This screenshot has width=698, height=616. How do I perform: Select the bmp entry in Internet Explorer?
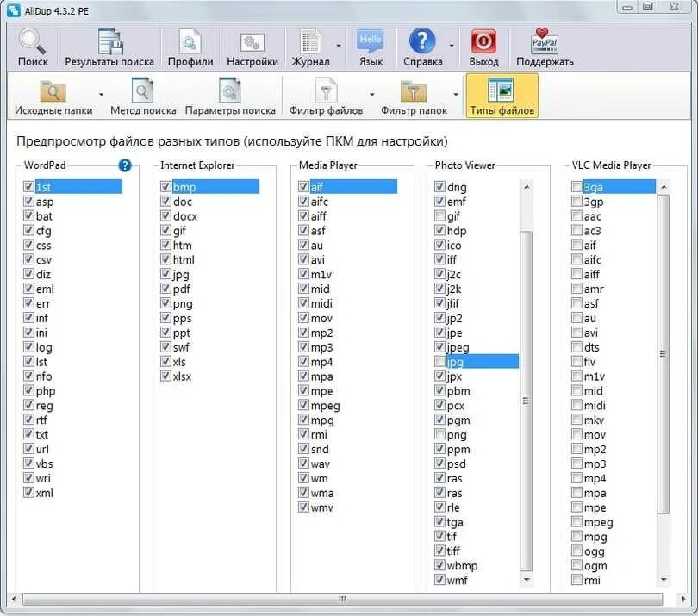pyautogui.click(x=215, y=187)
